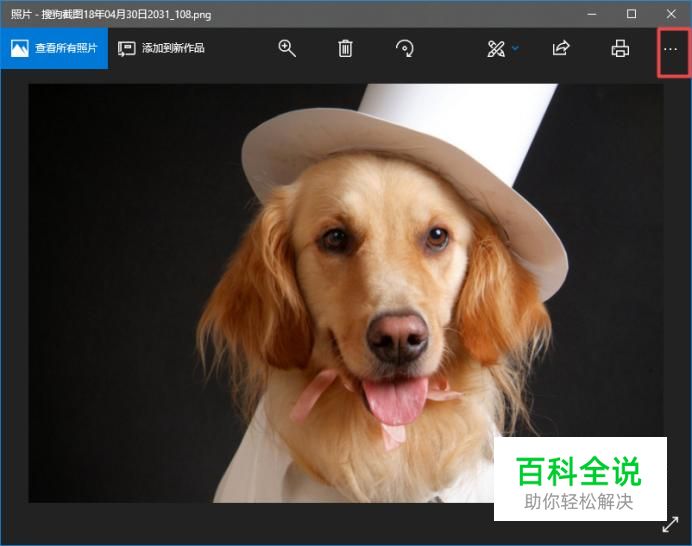The height and width of the screenshot is (546, 692).
Task: Maximize the Photos window
Action: pos(631,14)
